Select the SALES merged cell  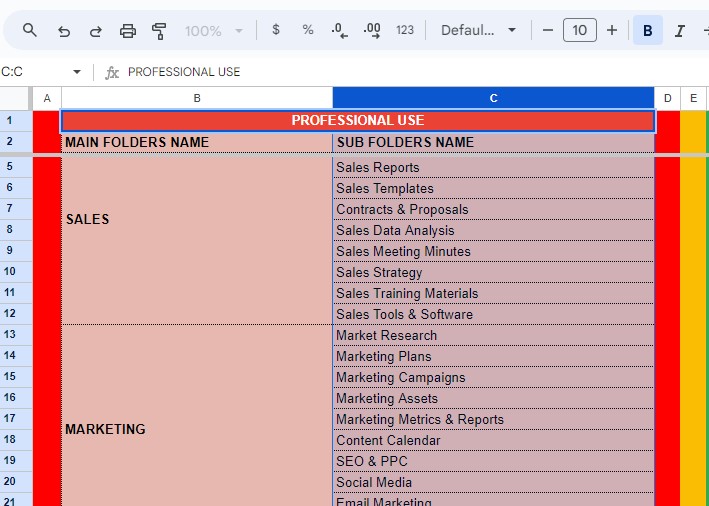[x=197, y=241]
